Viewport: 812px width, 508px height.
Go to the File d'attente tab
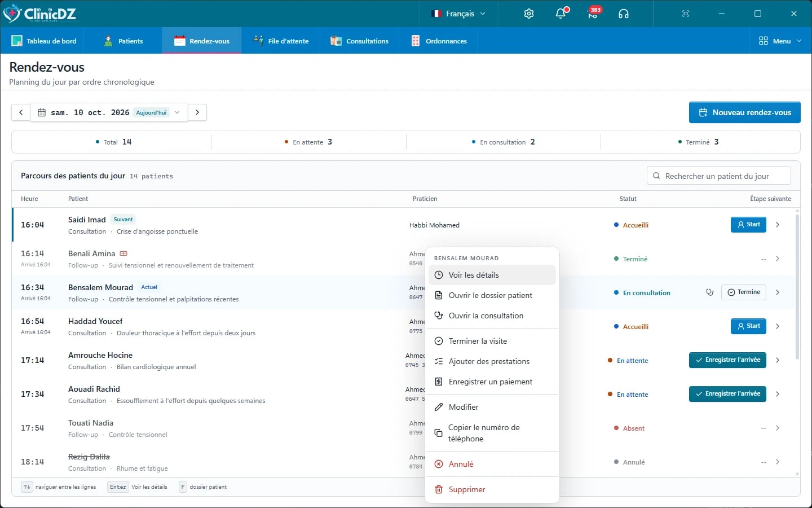pos(281,41)
